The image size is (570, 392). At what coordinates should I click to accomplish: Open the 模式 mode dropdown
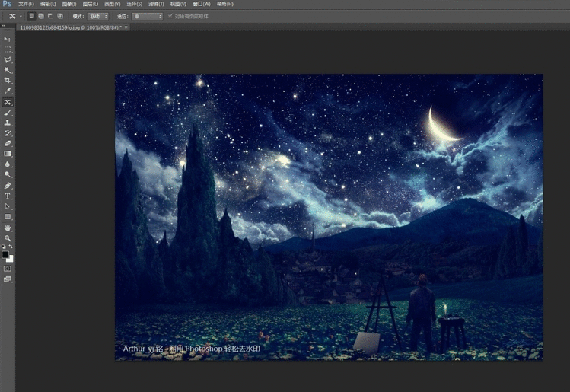coord(98,15)
